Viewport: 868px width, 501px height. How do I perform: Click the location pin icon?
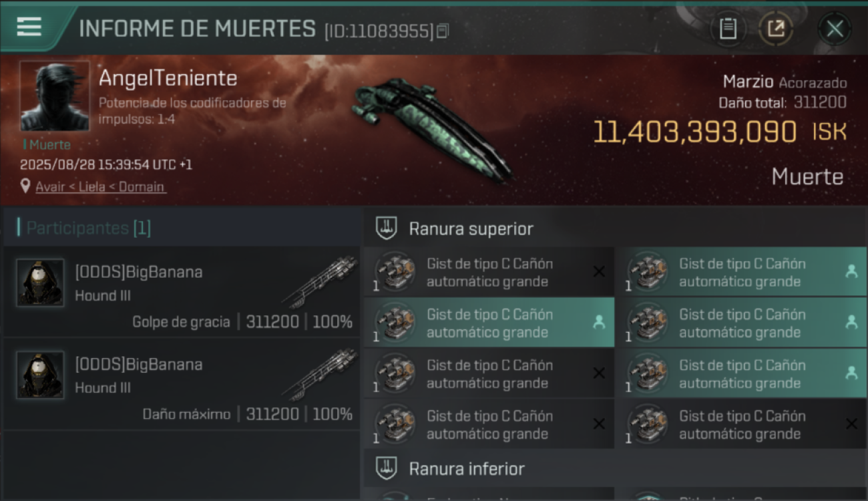pos(25,186)
